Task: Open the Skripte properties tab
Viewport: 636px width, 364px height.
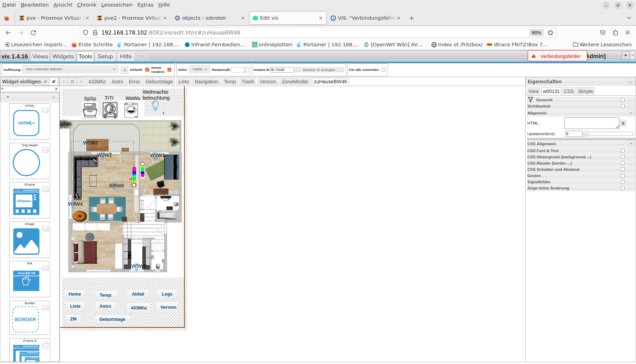Action: coord(585,91)
